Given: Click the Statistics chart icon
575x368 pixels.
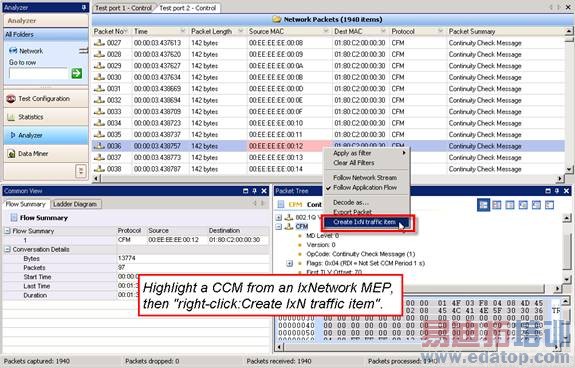Looking at the screenshot, I should pos(11,117).
